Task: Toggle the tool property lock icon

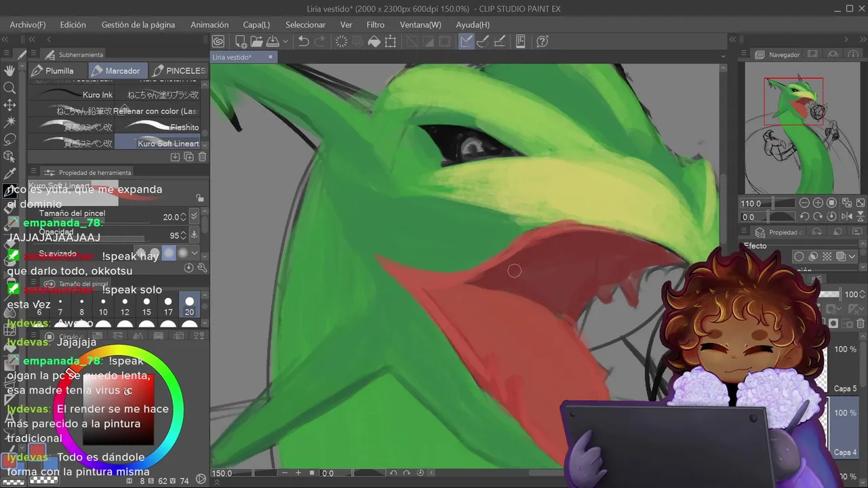Action: [x=199, y=198]
